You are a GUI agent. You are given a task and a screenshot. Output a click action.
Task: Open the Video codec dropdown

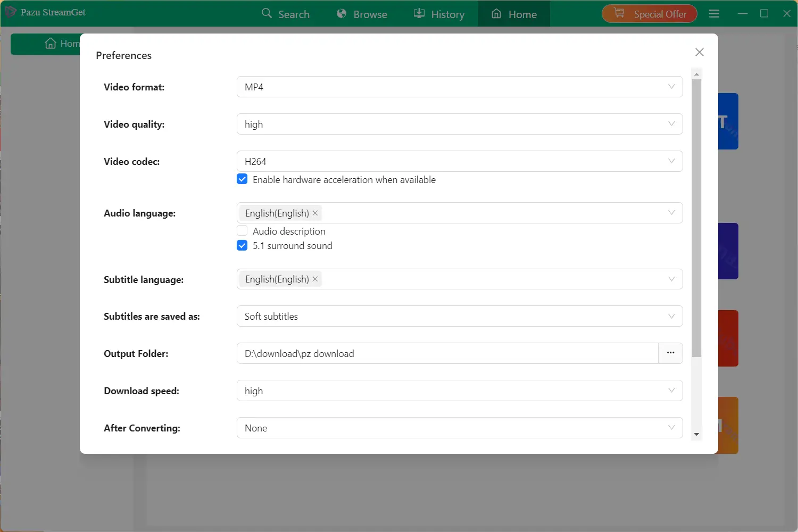click(460, 161)
